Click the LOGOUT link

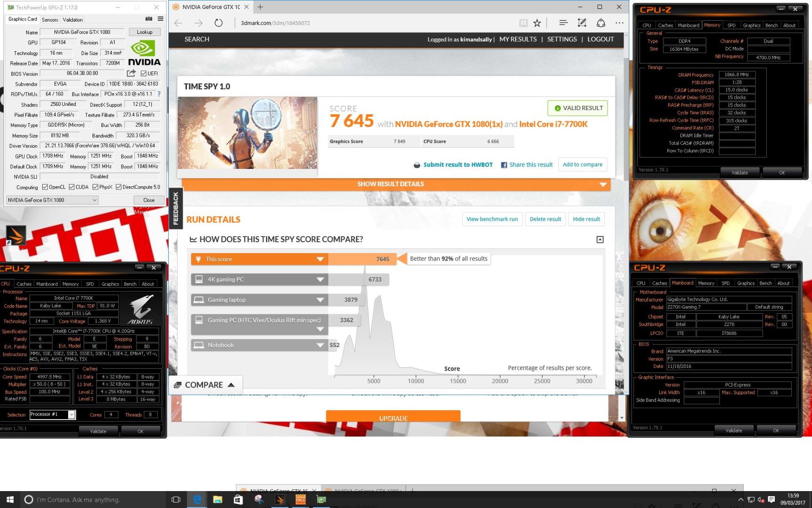click(600, 40)
